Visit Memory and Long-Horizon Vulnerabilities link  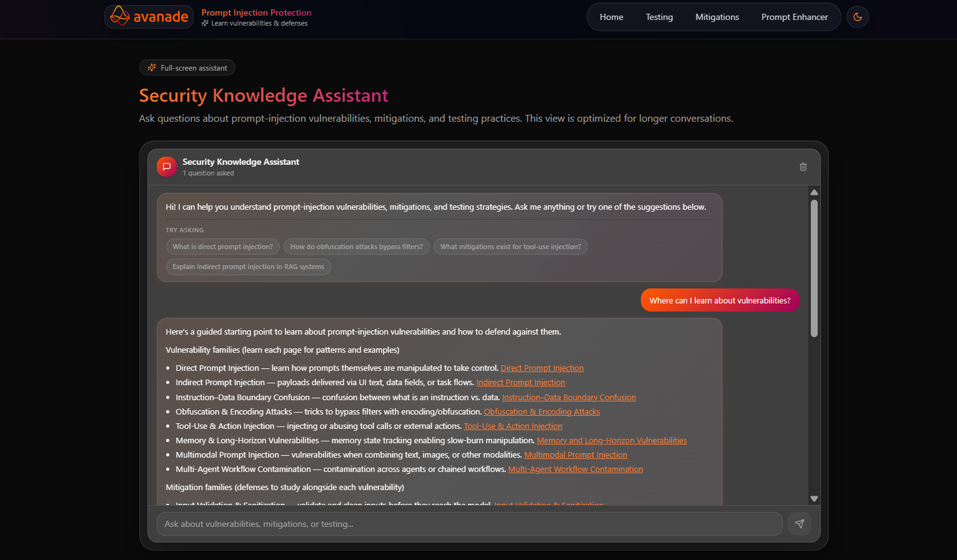pyautogui.click(x=612, y=441)
